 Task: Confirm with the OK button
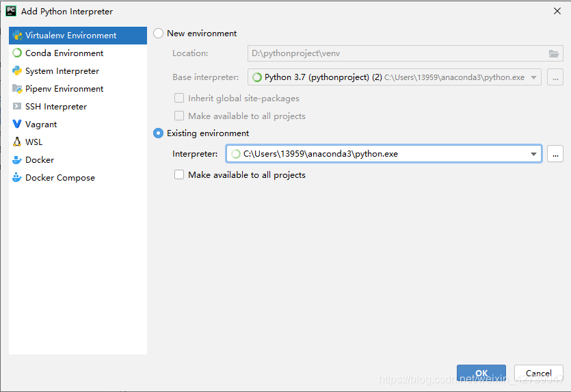click(481, 373)
